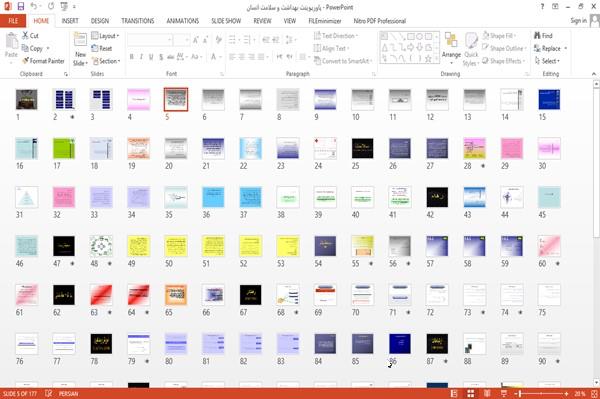Click the zoom slider handle
This screenshot has height=399, width=600.
520,394
